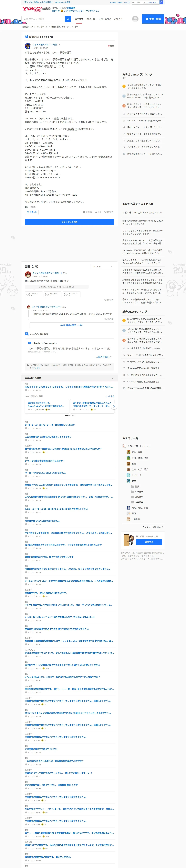This screenshot has width=186, height=868.
Task: Click the このカテゴリで探す search field
Action: 43,19
